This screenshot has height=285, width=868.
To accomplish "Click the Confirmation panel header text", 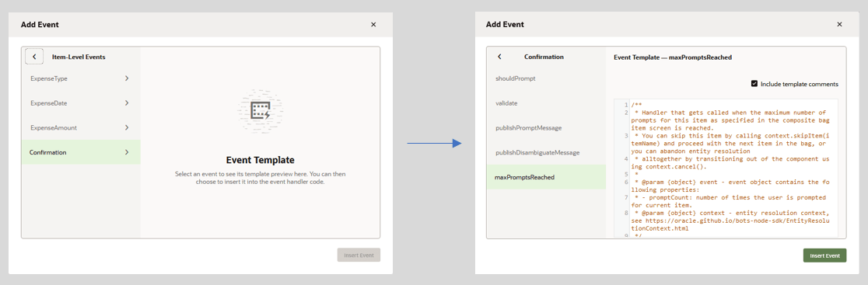I will pyautogui.click(x=544, y=57).
